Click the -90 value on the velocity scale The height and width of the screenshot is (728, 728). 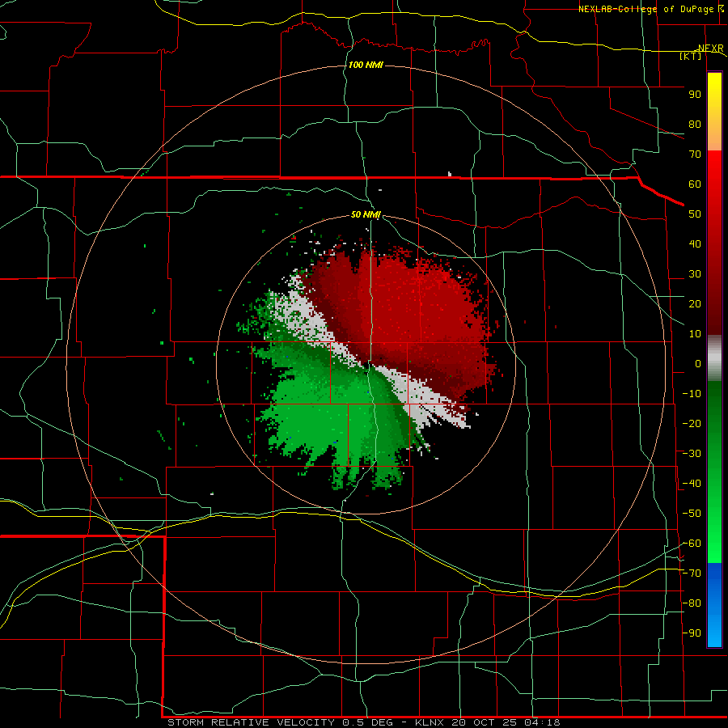tap(692, 633)
